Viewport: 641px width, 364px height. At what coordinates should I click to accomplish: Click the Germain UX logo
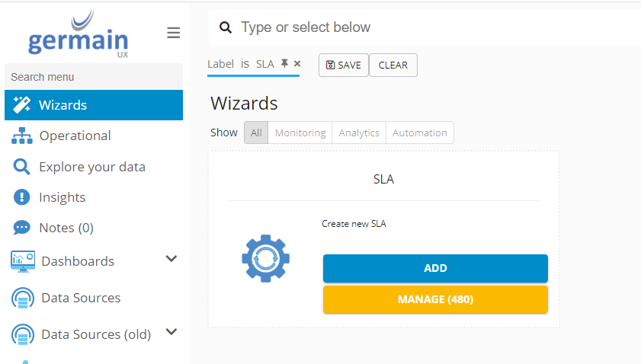pos(78,34)
